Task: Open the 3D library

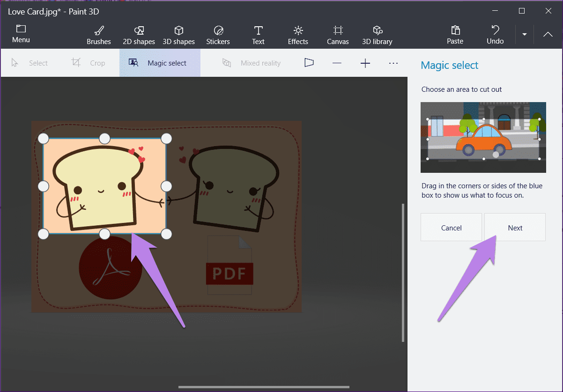Action: (377, 35)
